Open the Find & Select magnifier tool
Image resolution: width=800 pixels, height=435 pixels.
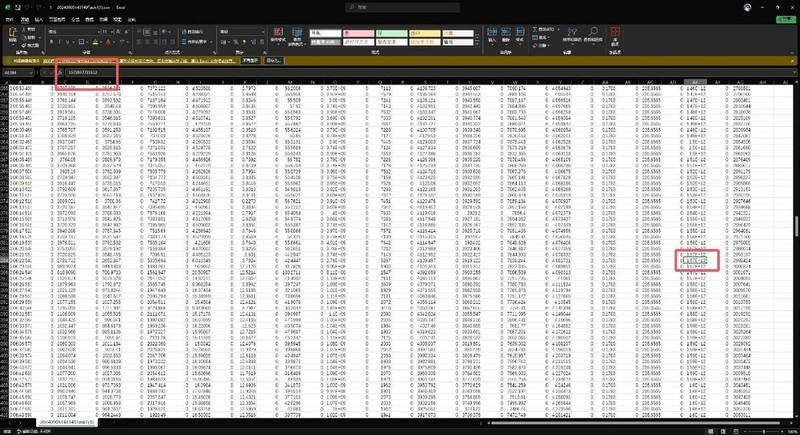coord(592,35)
